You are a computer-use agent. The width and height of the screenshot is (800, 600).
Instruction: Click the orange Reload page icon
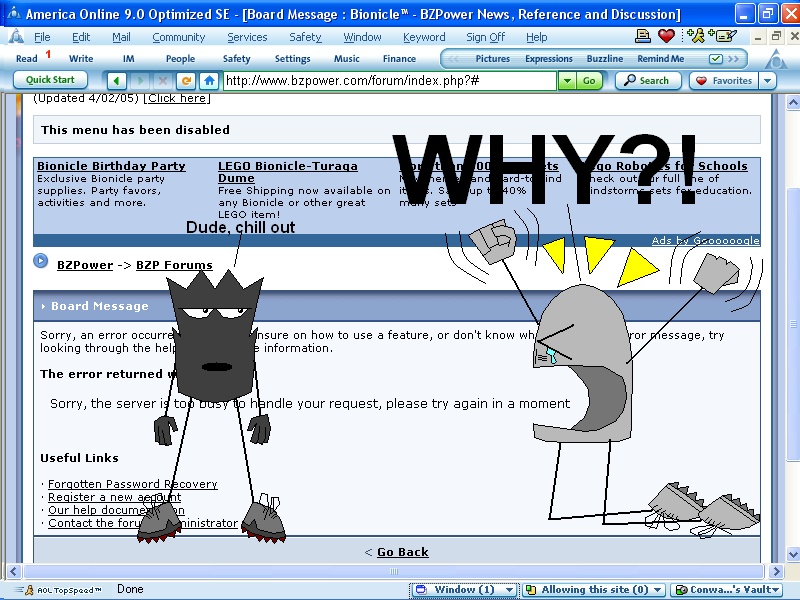pos(186,81)
